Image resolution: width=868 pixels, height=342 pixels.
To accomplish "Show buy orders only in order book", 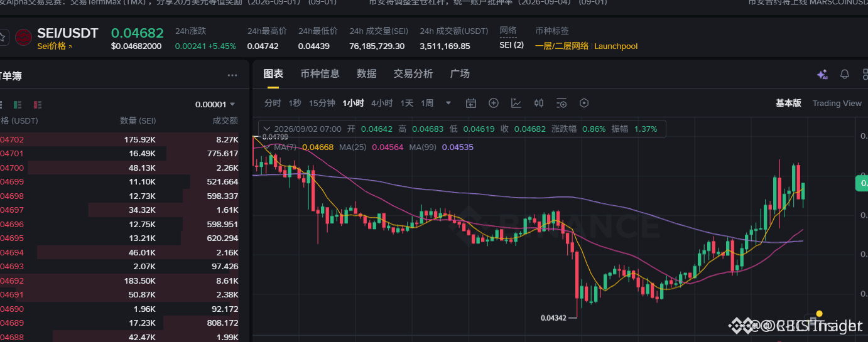I will (18, 104).
